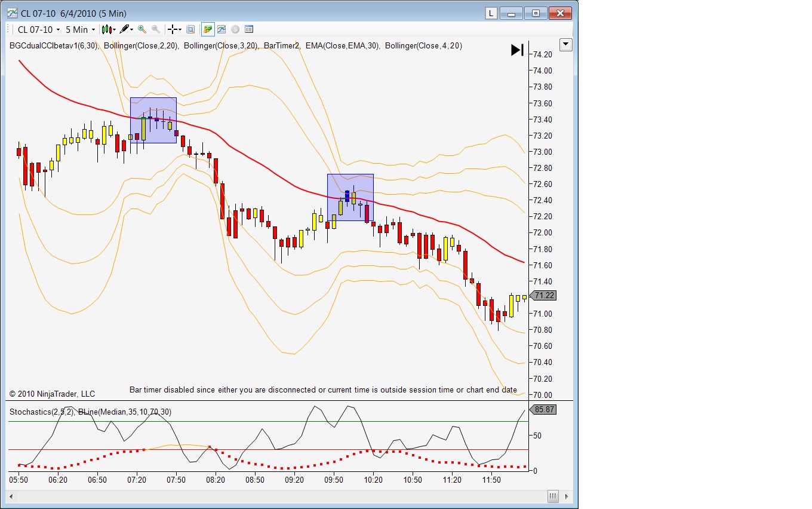Screen dimensions: 812x509
Task: Click the zoom in magnifier icon
Action: 142,29
